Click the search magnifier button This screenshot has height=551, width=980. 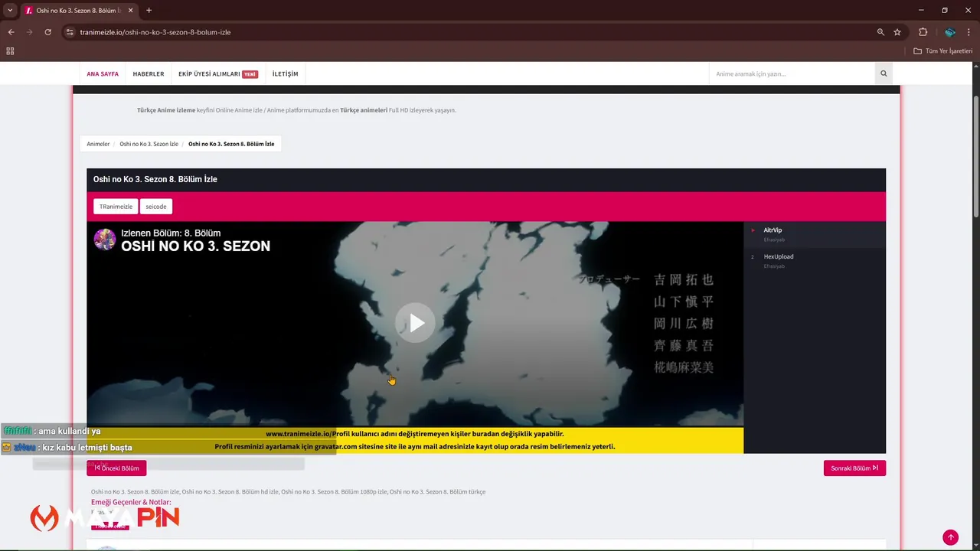884,74
